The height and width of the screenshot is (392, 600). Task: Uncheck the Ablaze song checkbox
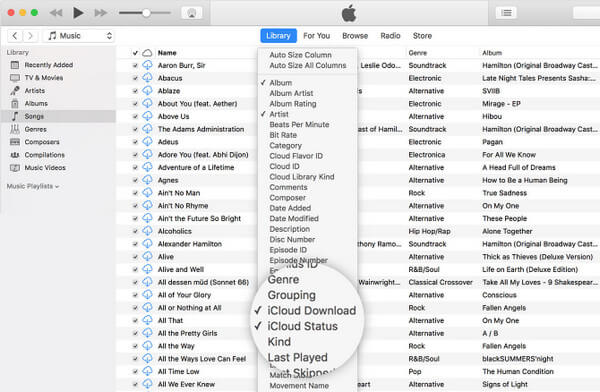click(x=135, y=91)
